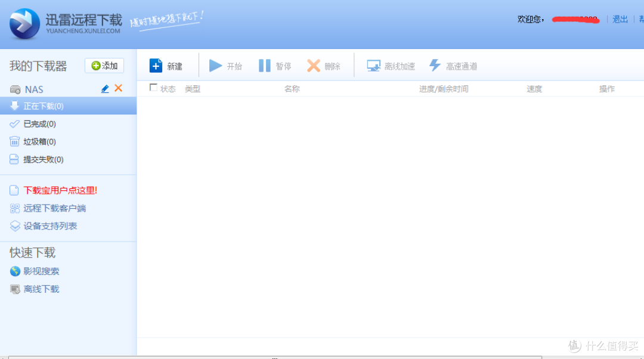644x359 pixels.
Task: Open 离线下载 offline download
Action: (41, 289)
